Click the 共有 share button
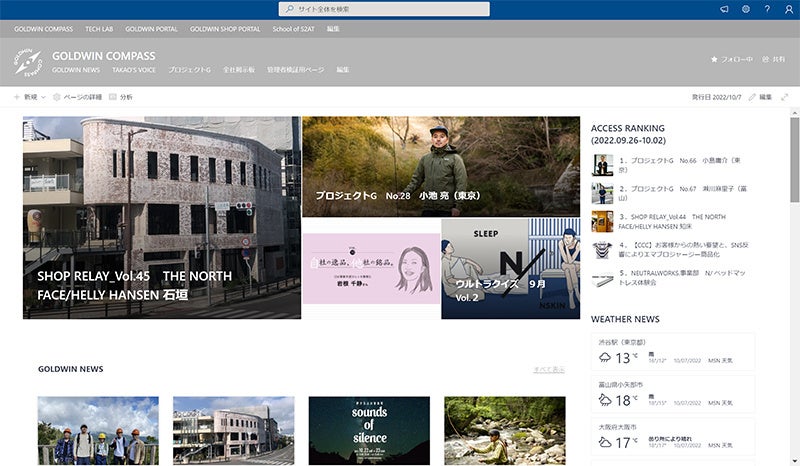 pyautogui.click(x=773, y=59)
